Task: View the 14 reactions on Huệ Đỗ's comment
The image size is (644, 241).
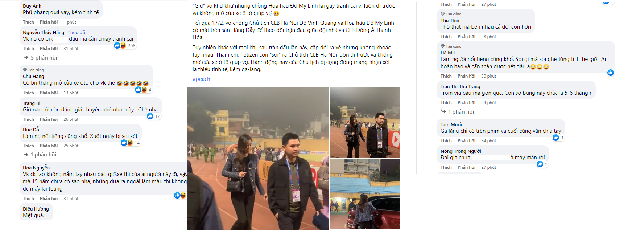Action: tap(131, 143)
